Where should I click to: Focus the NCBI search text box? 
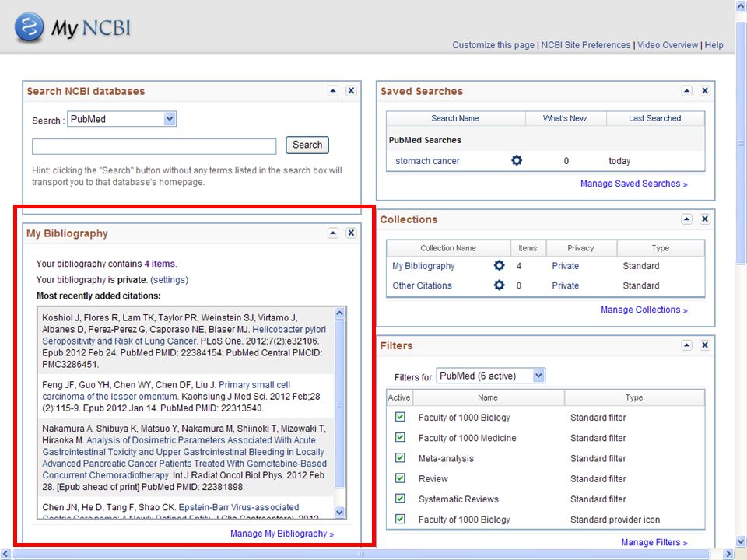pos(154,147)
